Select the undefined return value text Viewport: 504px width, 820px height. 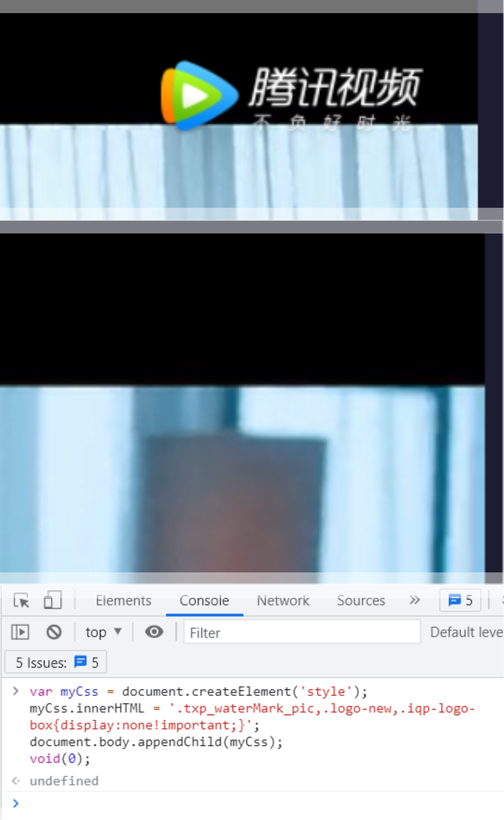(x=64, y=781)
